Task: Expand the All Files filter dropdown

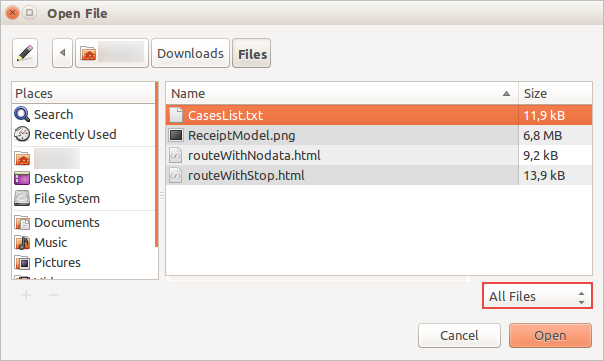Action: tap(537, 296)
